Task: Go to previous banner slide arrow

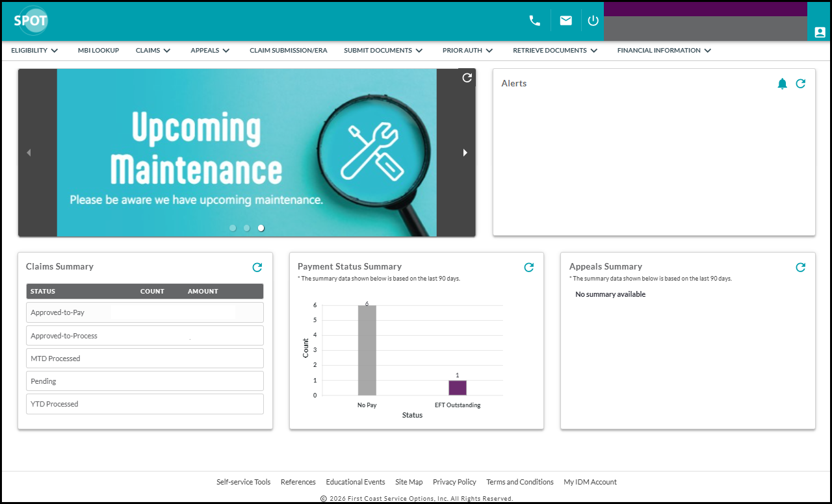Action: [x=29, y=153]
